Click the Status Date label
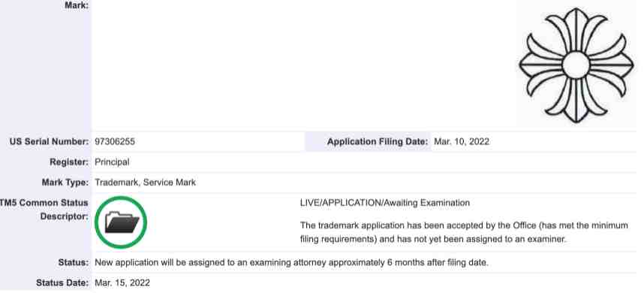Image resolution: width=644 pixels, height=293 pixels. click(62, 282)
